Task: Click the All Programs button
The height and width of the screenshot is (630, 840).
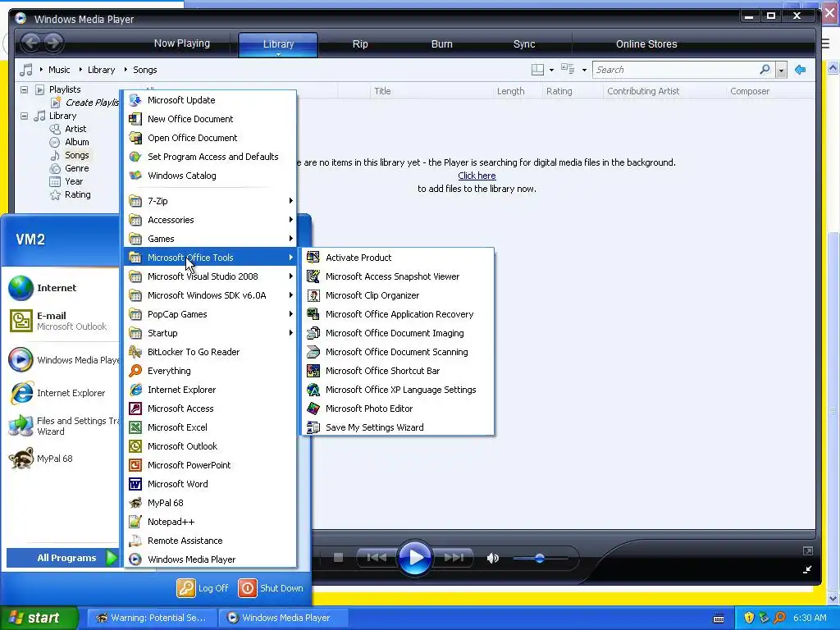Action: click(62, 558)
